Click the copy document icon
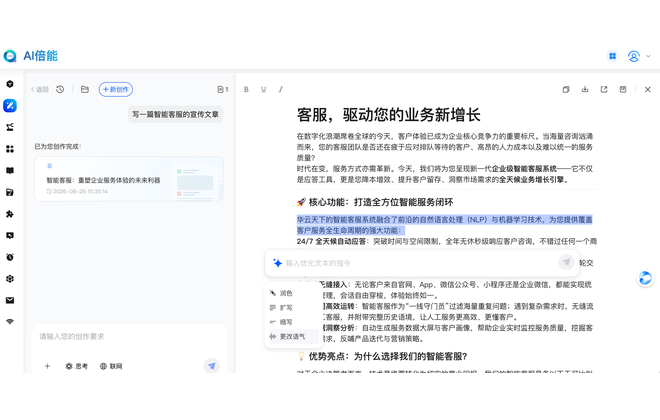This screenshot has width=660, height=420. click(566, 89)
